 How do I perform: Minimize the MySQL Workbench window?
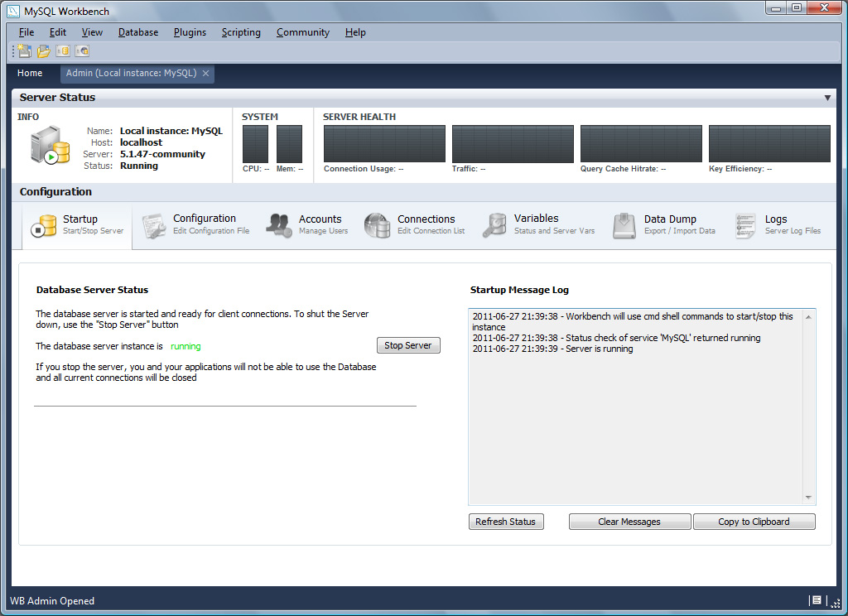(x=775, y=8)
